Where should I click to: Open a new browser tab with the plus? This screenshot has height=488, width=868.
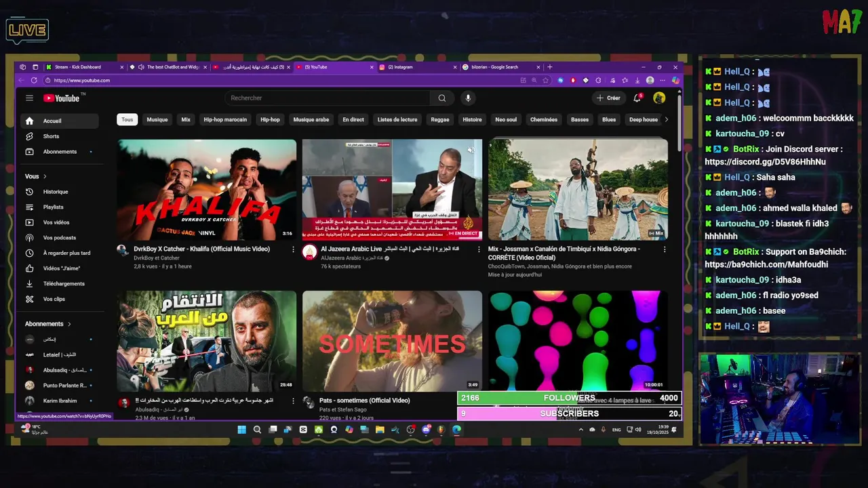click(550, 67)
